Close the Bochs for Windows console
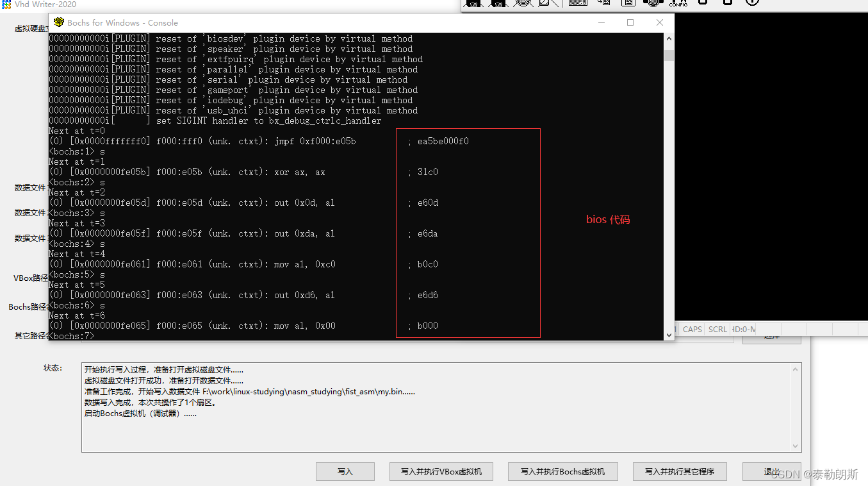Viewport: 868px width, 486px height. 660,22
